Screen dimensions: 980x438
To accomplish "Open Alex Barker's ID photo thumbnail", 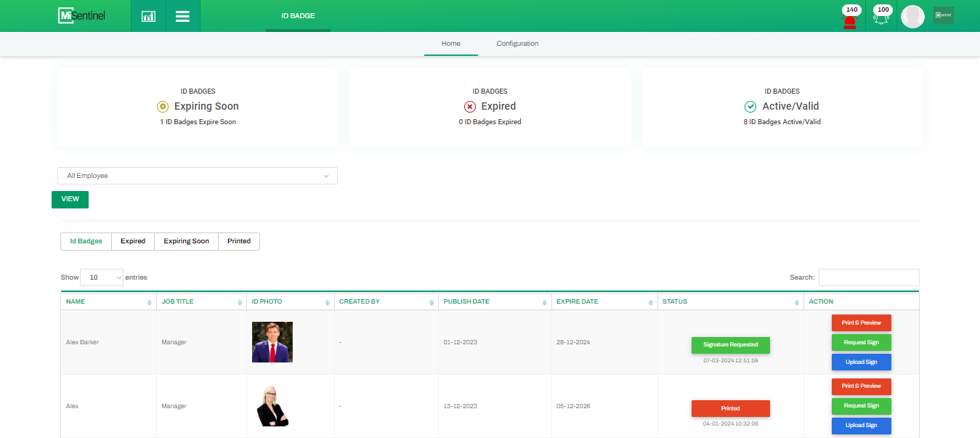I will [272, 342].
